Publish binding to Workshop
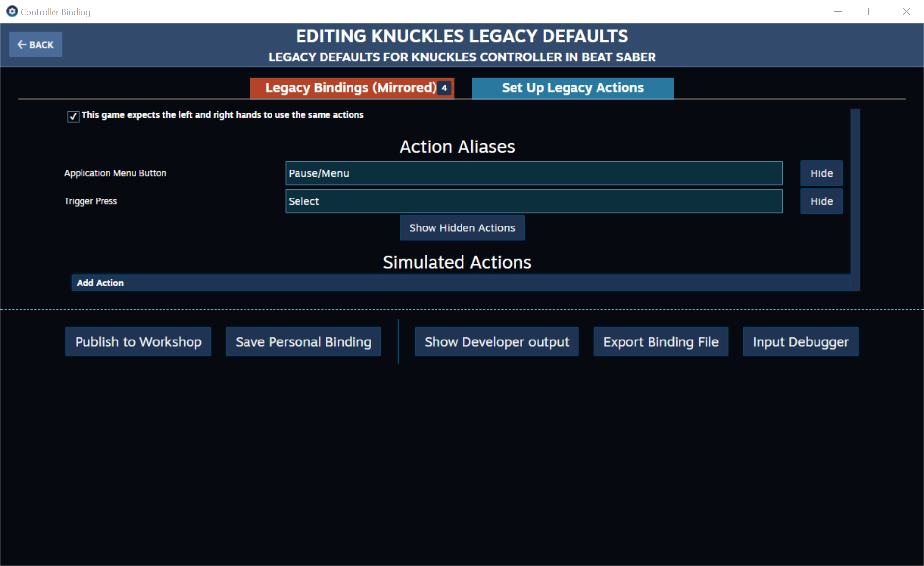 138,342
